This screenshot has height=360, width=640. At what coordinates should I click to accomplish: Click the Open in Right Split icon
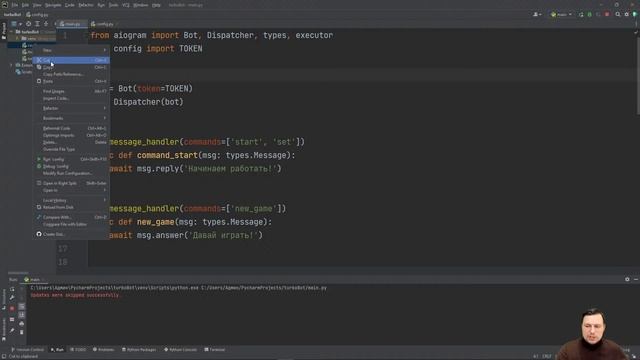39,183
